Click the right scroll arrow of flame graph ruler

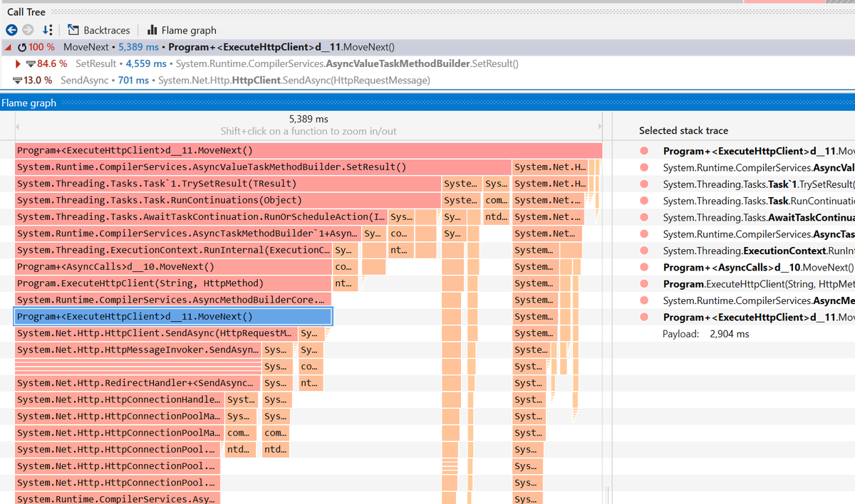[598, 127]
